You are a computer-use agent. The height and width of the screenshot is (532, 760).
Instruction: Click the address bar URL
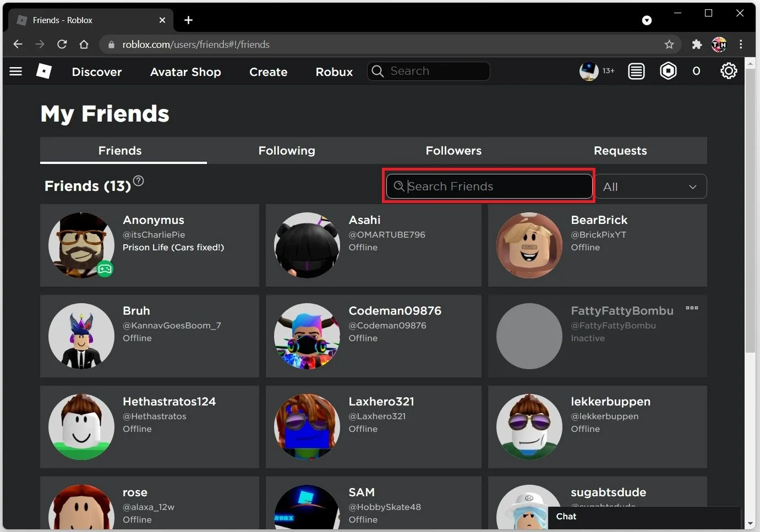point(196,45)
